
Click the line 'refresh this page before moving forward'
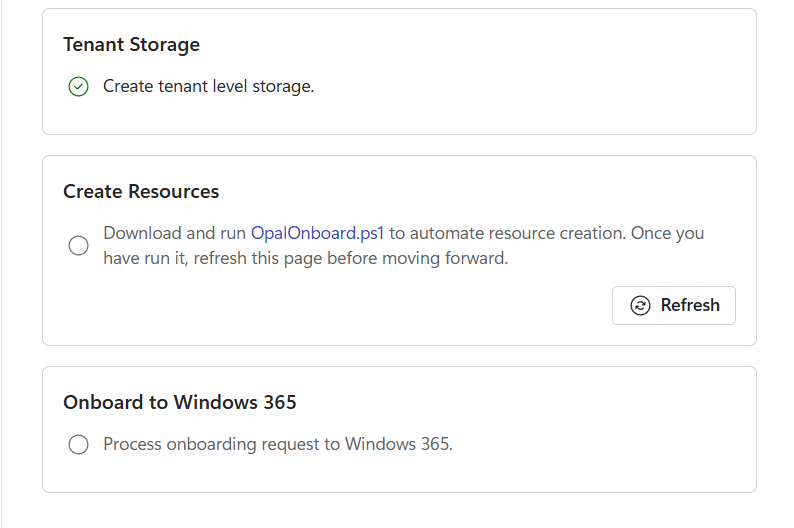(350, 258)
